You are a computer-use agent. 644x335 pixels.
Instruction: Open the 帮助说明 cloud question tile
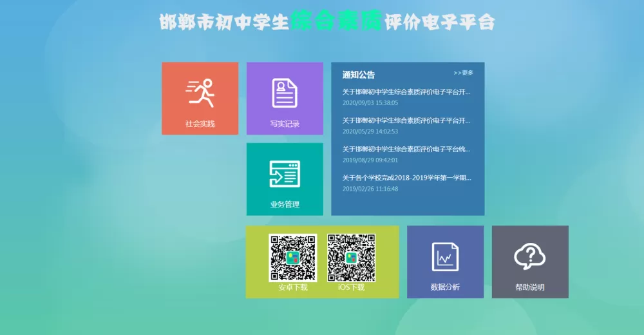pos(530,262)
